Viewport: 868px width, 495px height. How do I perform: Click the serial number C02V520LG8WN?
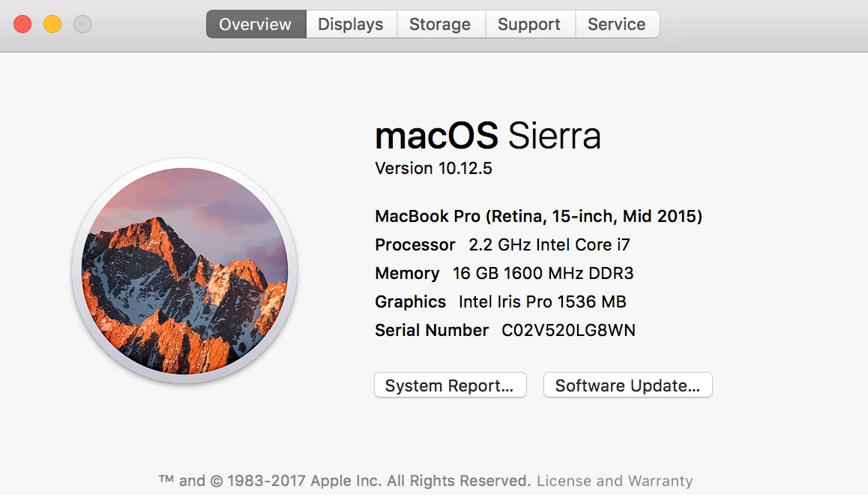tap(568, 330)
